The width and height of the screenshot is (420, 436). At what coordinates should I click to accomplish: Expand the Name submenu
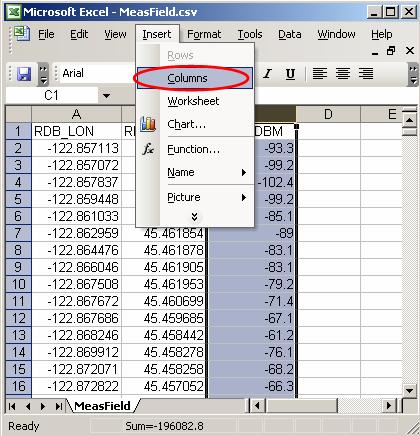(244, 172)
